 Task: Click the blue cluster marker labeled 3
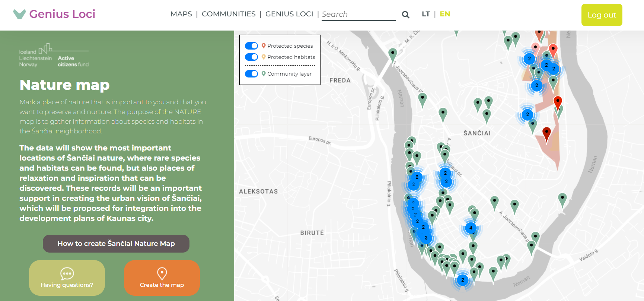click(426, 238)
